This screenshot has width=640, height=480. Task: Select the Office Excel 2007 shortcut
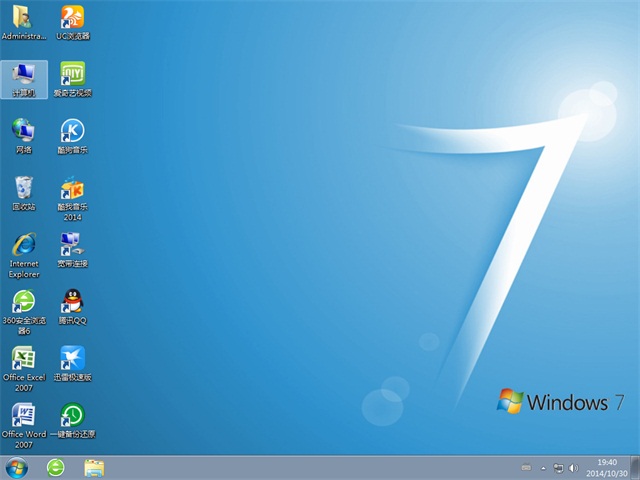(x=24, y=369)
